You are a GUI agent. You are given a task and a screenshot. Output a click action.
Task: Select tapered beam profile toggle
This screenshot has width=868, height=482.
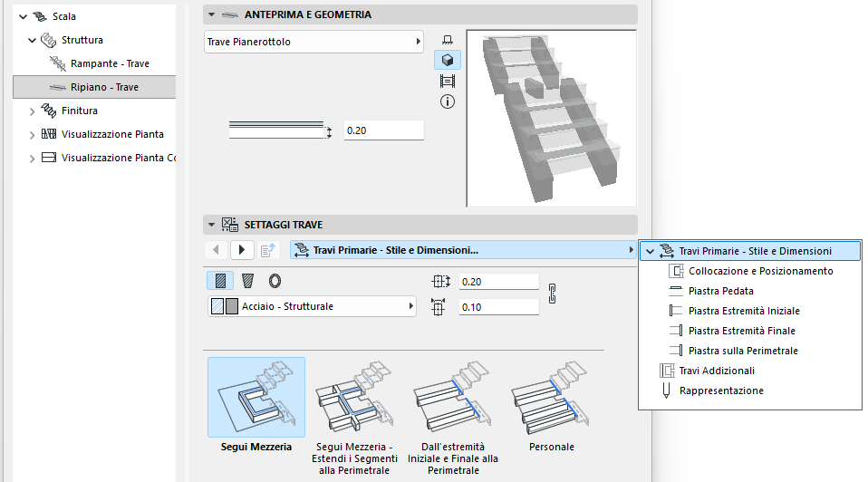pyautogui.click(x=247, y=281)
